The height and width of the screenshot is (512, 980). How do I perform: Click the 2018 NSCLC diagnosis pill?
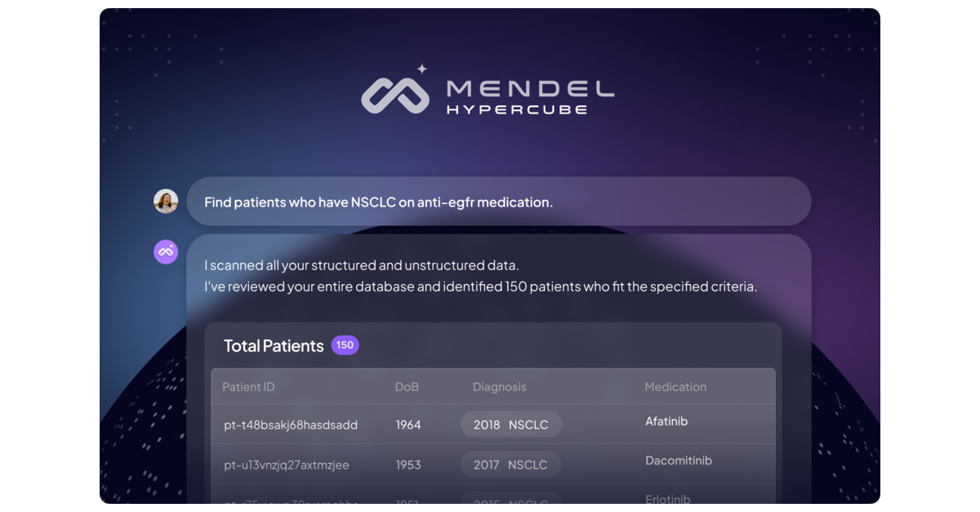pos(510,424)
